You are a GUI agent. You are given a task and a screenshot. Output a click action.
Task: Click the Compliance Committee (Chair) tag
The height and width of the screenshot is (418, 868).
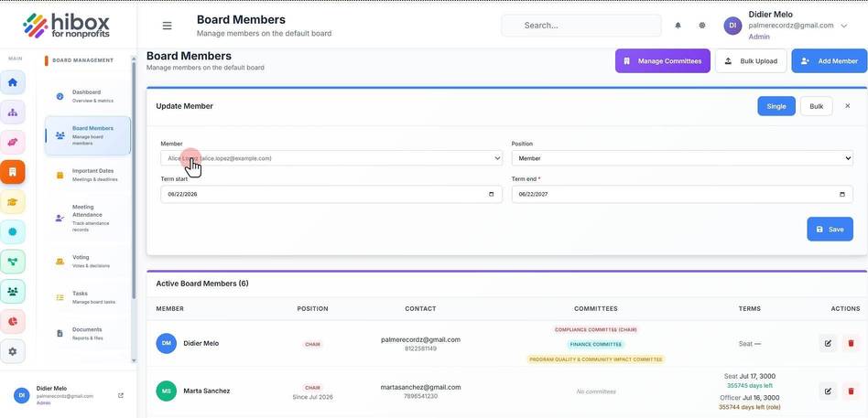pos(596,329)
